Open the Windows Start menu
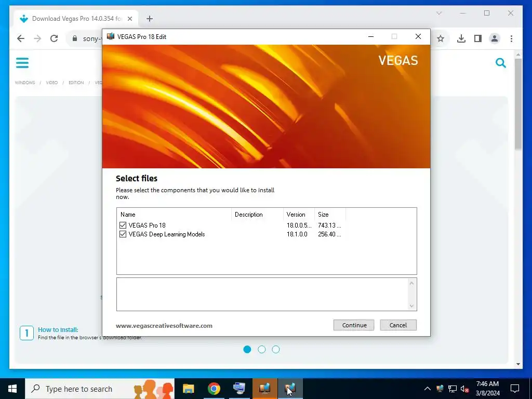 [12, 389]
